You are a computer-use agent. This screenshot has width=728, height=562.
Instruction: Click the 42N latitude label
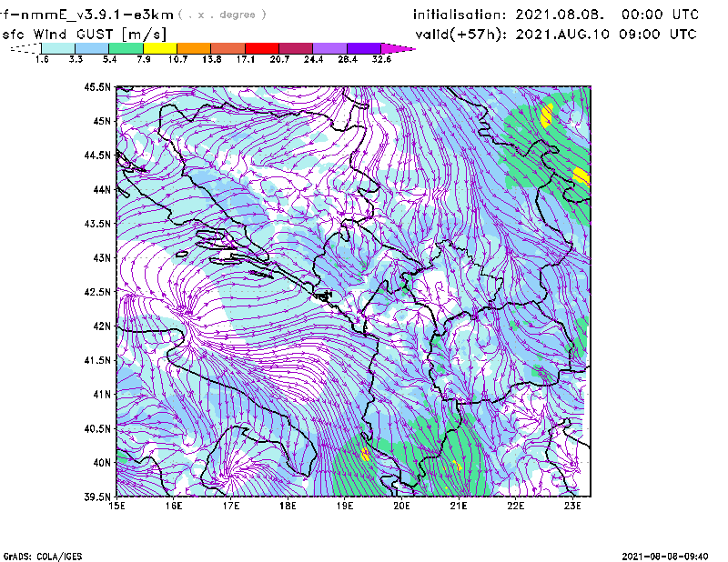[102, 326]
